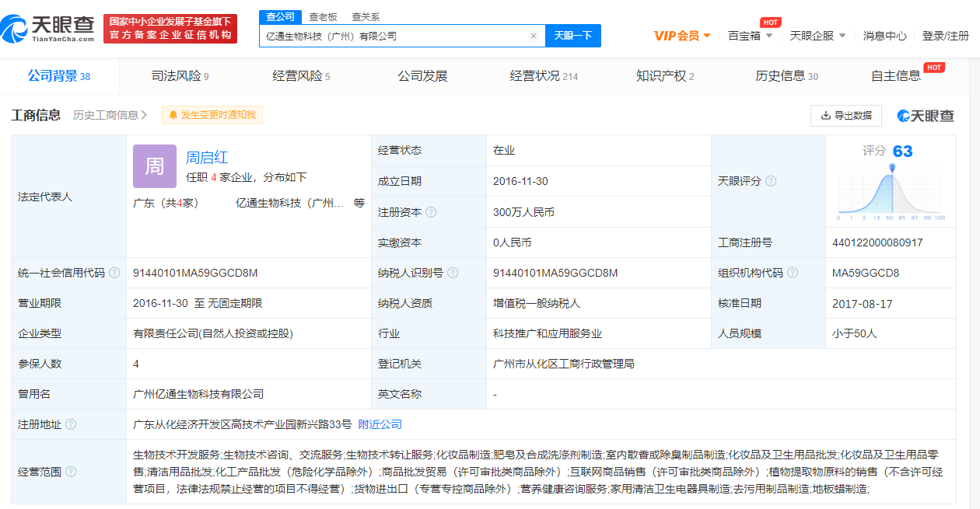Open the 经营状况 tab
Screen dimensions: 980x509
pos(544,76)
